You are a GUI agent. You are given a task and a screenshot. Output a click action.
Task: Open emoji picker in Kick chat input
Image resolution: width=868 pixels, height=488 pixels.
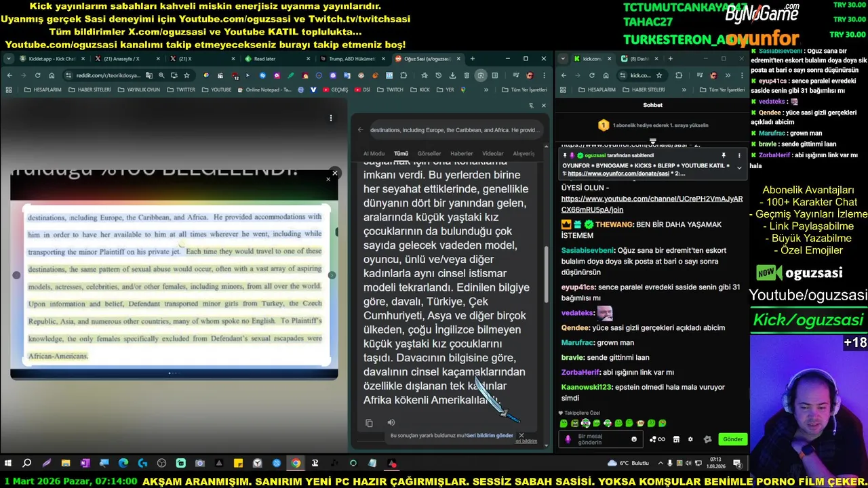634,439
